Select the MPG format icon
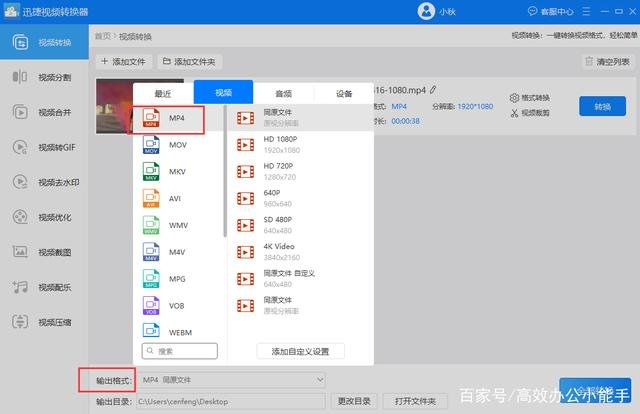This screenshot has width=640, height=414. pyautogui.click(x=151, y=279)
